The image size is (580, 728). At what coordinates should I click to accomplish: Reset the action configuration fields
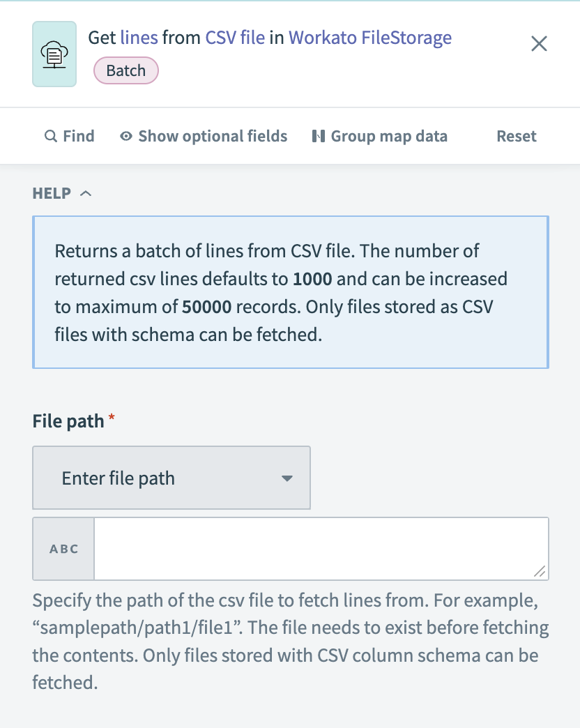pos(516,136)
